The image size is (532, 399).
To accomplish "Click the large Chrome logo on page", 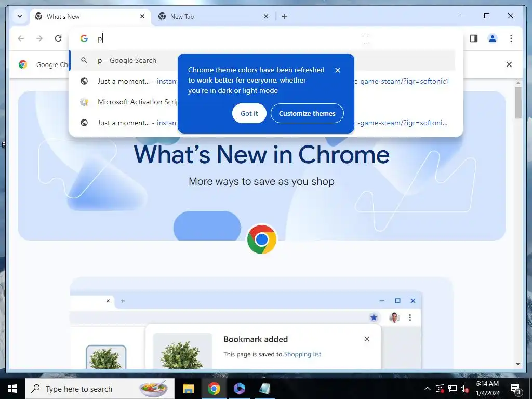I will (262, 240).
